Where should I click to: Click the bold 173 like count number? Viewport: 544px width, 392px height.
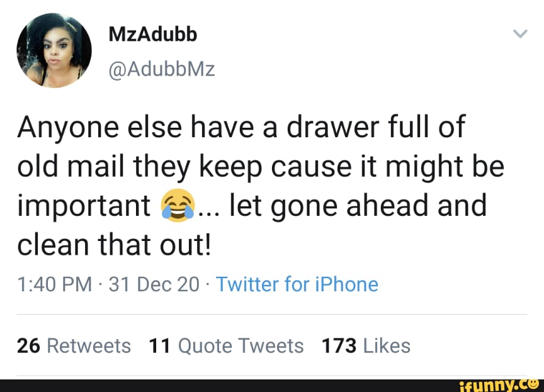(339, 345)
